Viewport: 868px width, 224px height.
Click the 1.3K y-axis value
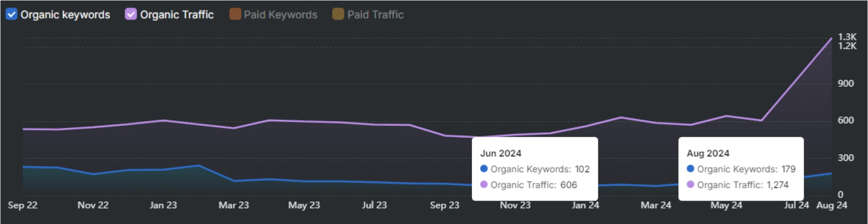click(x=847, y=37)
